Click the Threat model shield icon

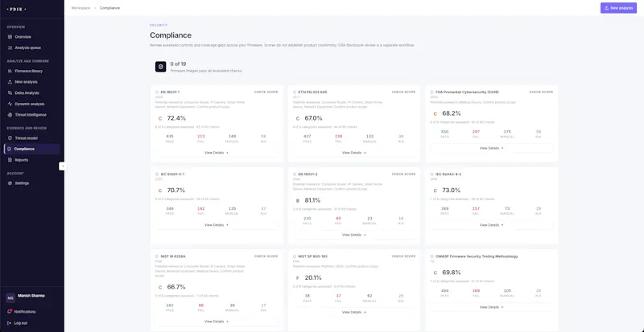click(10, 138)
